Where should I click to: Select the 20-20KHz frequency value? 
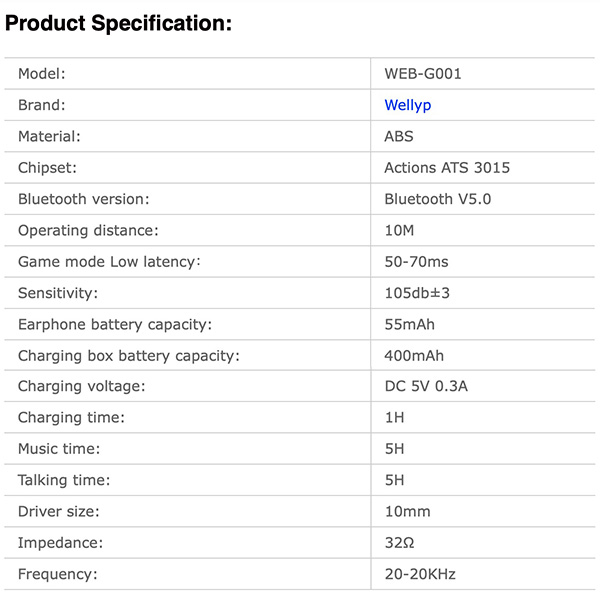click(x=420, y=574)
